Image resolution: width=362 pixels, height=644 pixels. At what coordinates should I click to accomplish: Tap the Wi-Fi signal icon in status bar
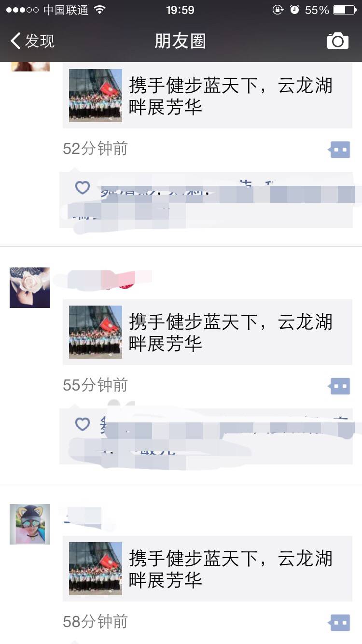tap(100, 10)
